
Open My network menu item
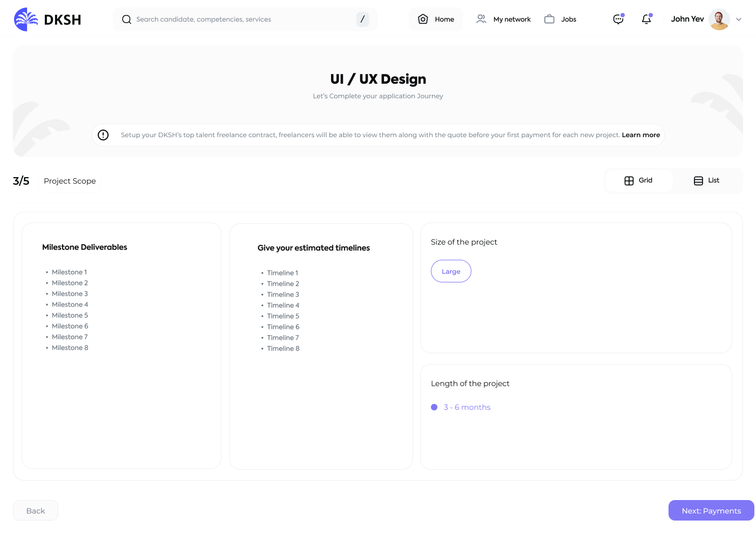coord(503,19)
